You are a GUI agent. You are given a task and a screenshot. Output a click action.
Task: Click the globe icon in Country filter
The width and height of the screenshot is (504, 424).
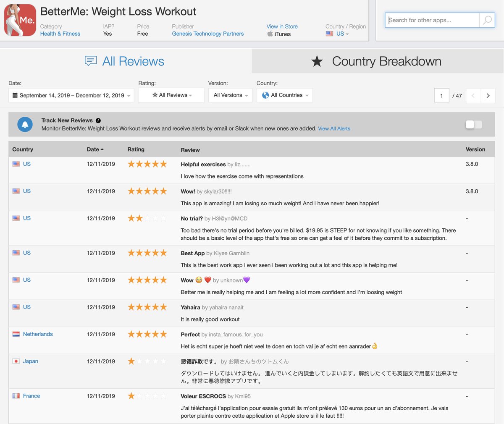click(265, 95)
